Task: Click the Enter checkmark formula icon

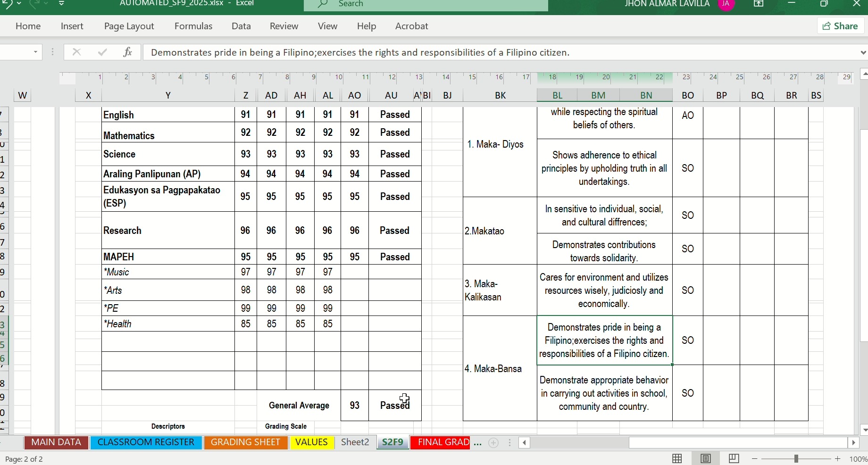Action: tap(102, 52)
